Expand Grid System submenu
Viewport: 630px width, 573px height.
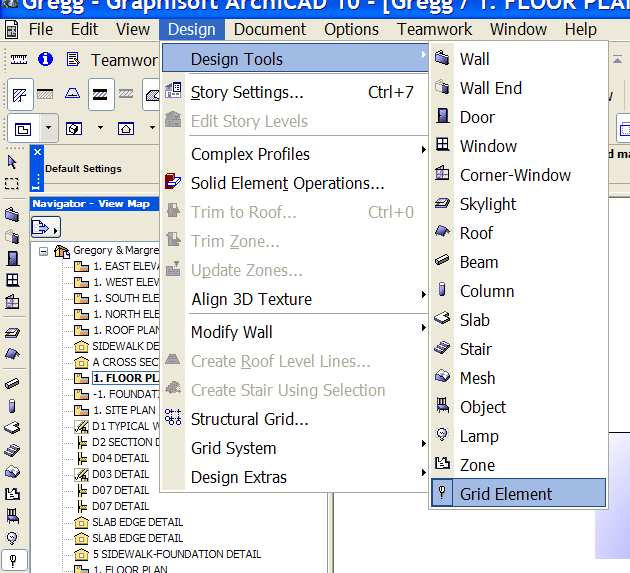coord(295,448)
